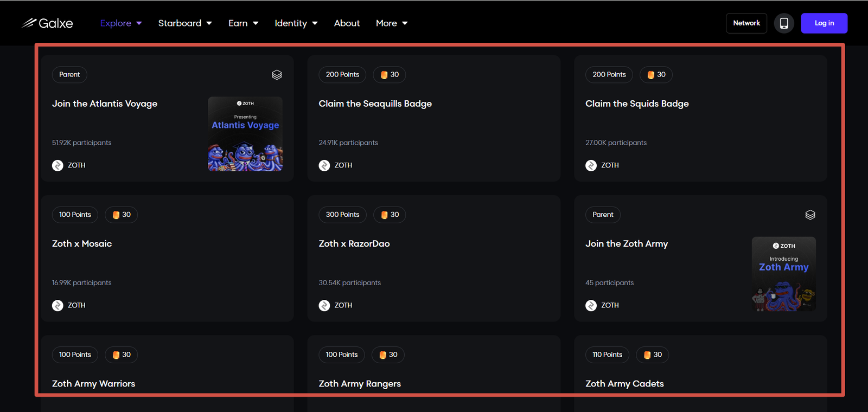This screenshot has width=868, height=412.
Task: Click the Galxe logo in the header
Action: (x=47, y=23)
